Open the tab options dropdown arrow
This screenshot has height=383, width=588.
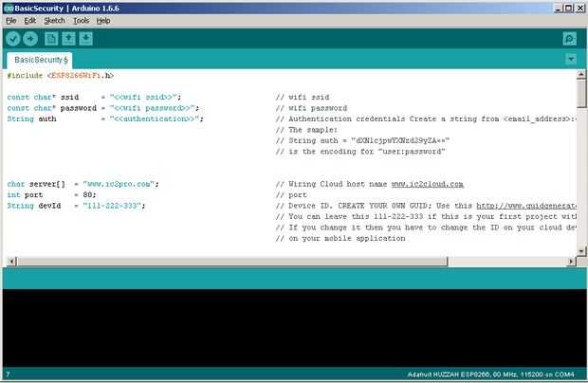pyautogui.click(x=571, y=59)
